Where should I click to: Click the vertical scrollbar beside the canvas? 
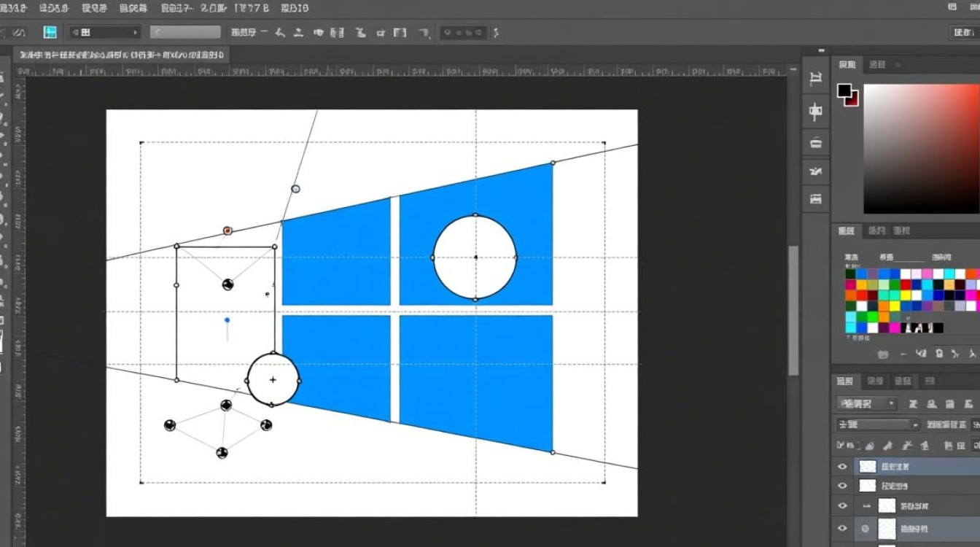(x=793, y=310)
